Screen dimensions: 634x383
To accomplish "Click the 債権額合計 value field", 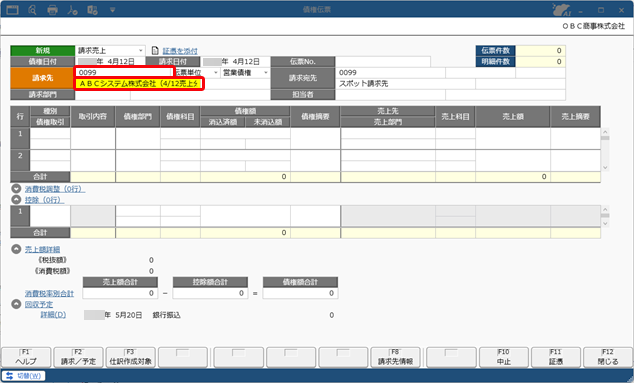I will pyautogui.click(x=300, y=293).
